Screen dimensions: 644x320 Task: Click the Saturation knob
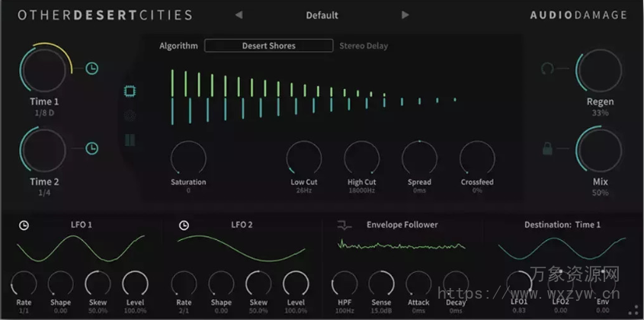pyautogui.click(x=188, y=158)
